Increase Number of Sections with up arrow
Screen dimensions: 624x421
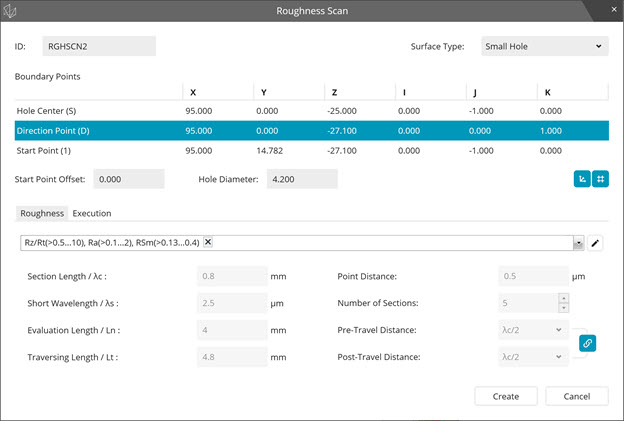click(x=562, y=297)
